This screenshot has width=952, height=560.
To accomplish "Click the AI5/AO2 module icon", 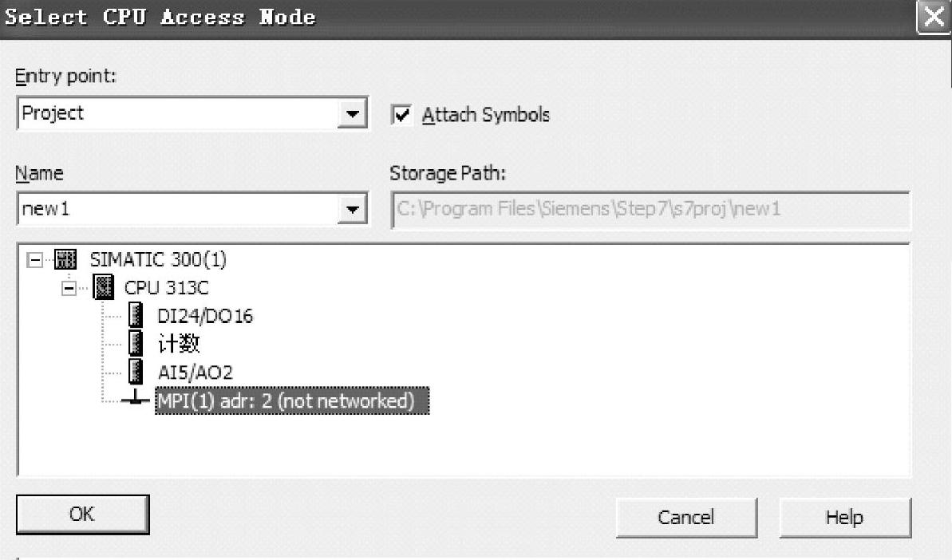I will coord(135,372).
